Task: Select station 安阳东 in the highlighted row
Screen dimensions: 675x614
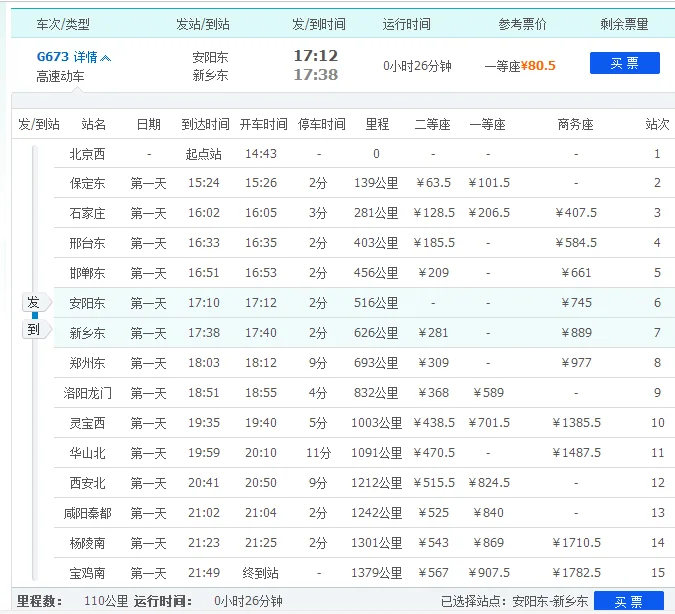Action: coord(87,303)
